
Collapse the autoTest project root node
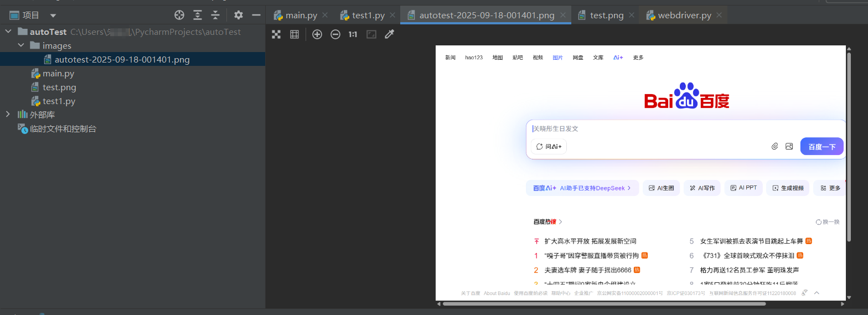pos(8,32)
